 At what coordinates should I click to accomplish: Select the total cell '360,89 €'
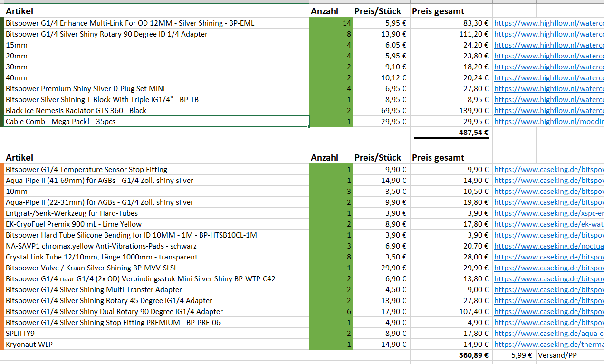pos(451,355)
